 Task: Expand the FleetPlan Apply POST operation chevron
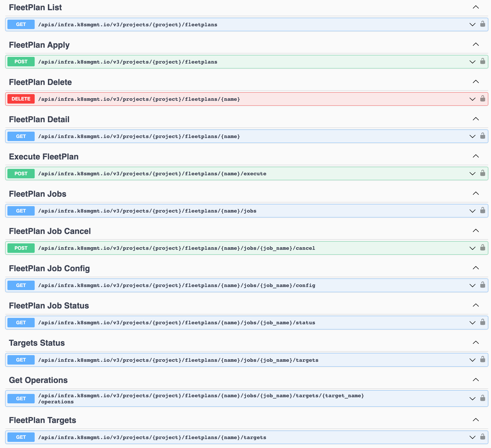click(472, 62)
